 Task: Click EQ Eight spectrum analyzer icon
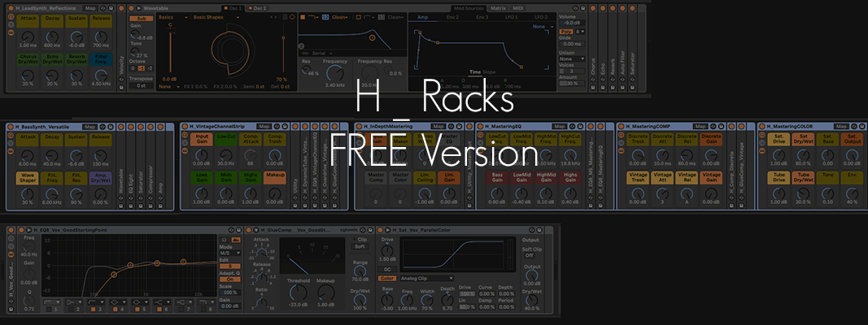237,240
